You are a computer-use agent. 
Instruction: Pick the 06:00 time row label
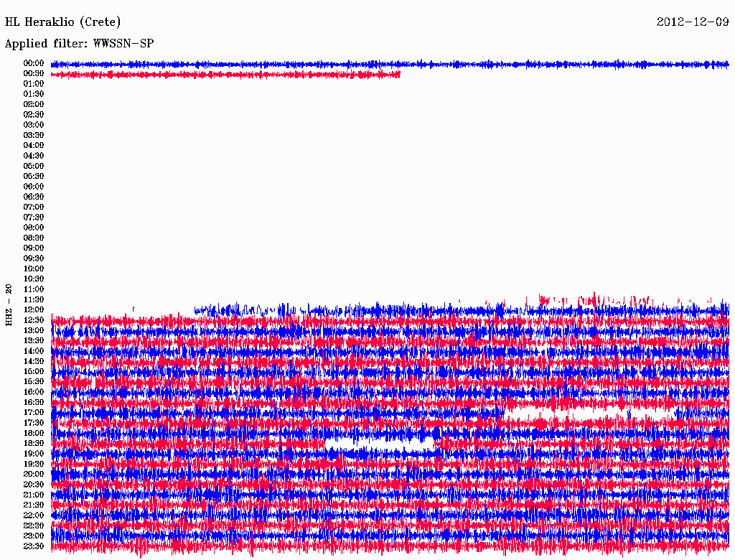point(34,186)
